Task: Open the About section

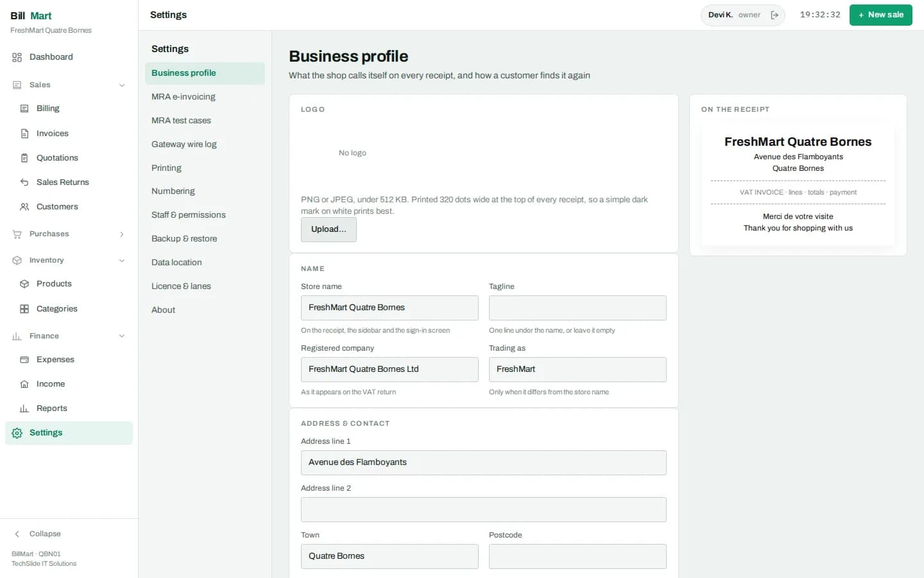Action: point(205,310)
